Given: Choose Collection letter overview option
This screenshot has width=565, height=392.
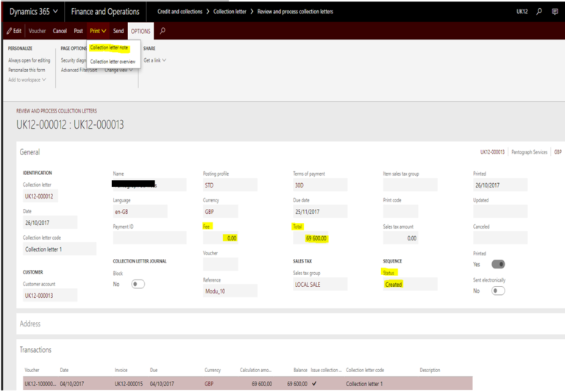Looking at the screenshot, I should [x=113, y=62].
